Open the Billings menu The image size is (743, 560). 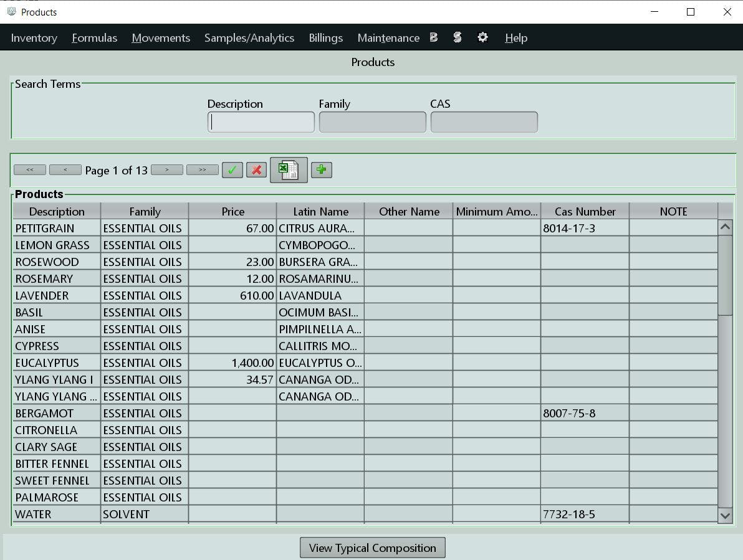point(325,38)
